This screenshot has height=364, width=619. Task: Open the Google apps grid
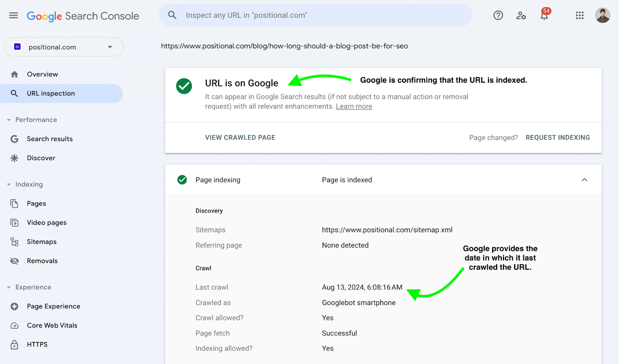[580, 15]
